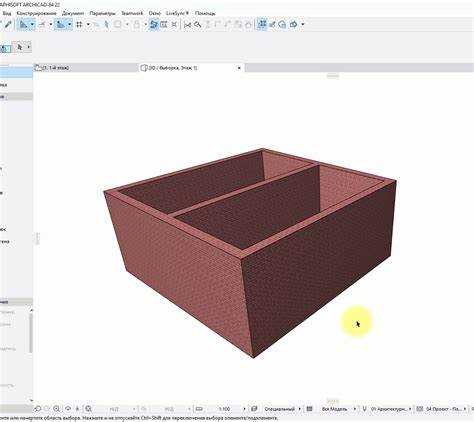The height and width of the screenshot is (422, 474).
Task: Open the Teamwork menu
Action: pyautogui.click(x=132, y=13)
